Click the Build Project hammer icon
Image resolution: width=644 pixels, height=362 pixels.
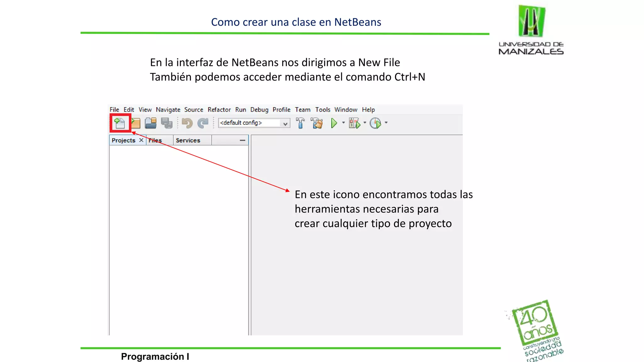(x=300, y=123)
